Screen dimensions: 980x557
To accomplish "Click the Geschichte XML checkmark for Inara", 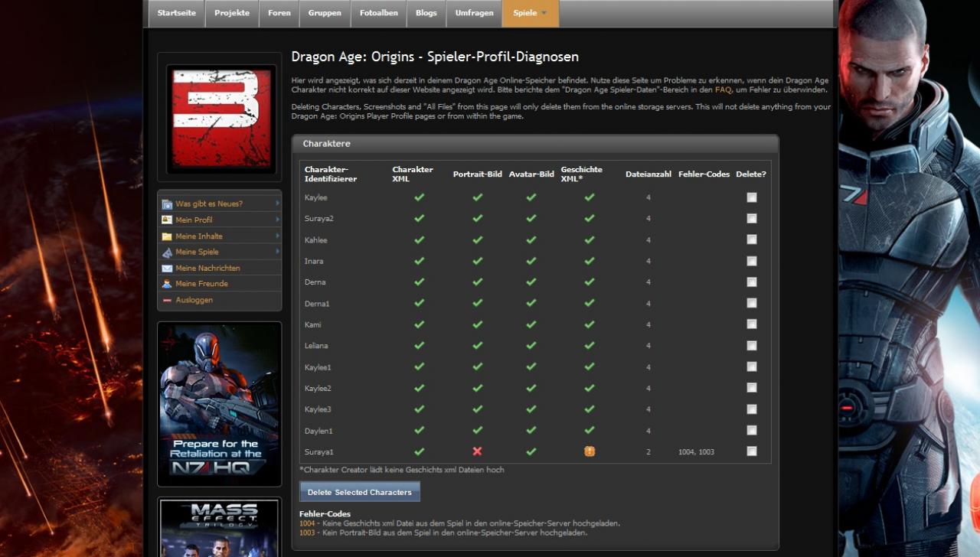I will 590,261.
